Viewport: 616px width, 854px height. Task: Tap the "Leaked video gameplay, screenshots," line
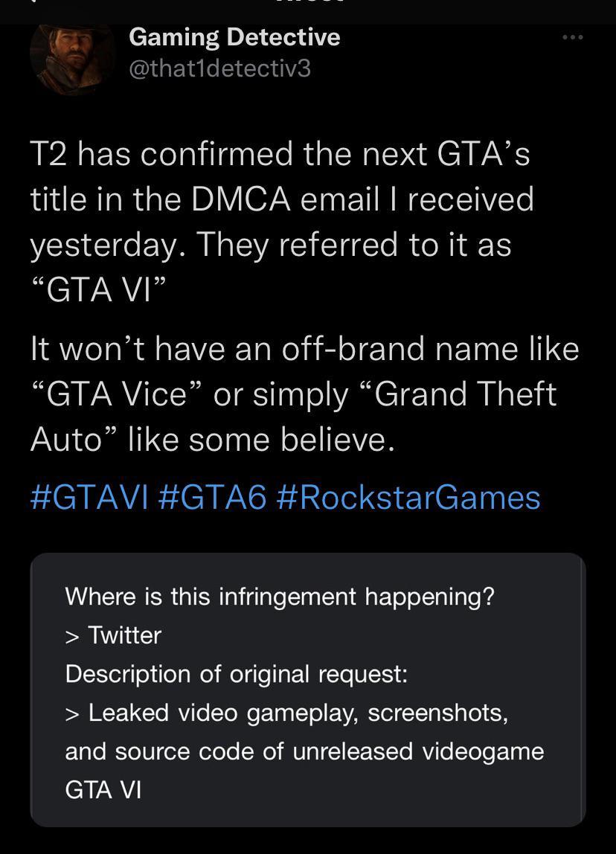pos(286,713)
